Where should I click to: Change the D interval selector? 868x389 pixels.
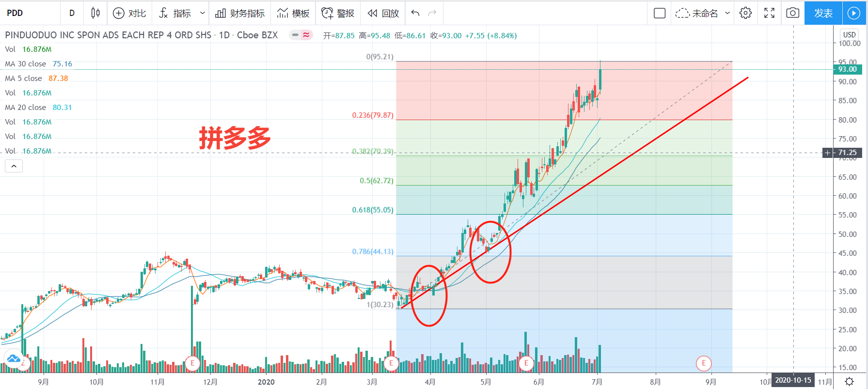click(x=72, y=13)
